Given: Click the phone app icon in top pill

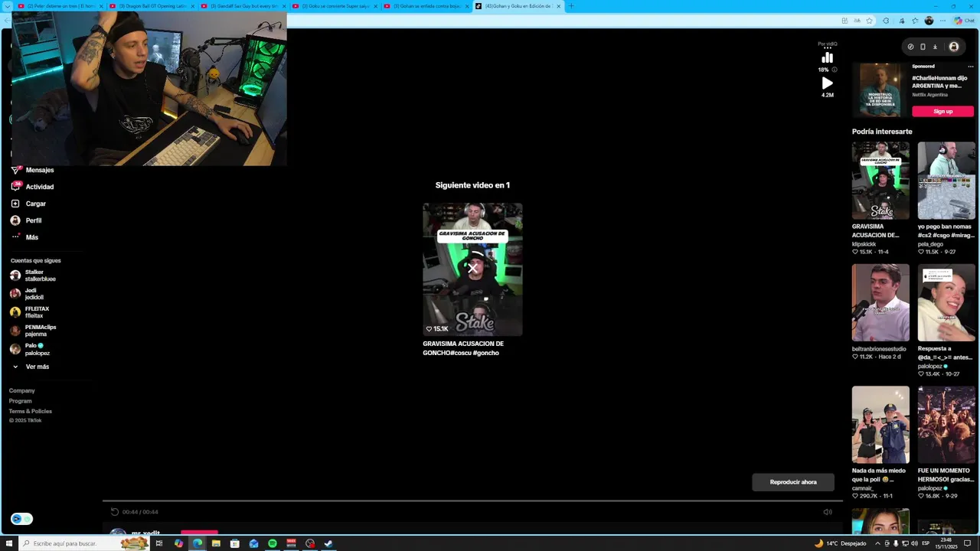Looking at the screenshot, I should (923, 47).
